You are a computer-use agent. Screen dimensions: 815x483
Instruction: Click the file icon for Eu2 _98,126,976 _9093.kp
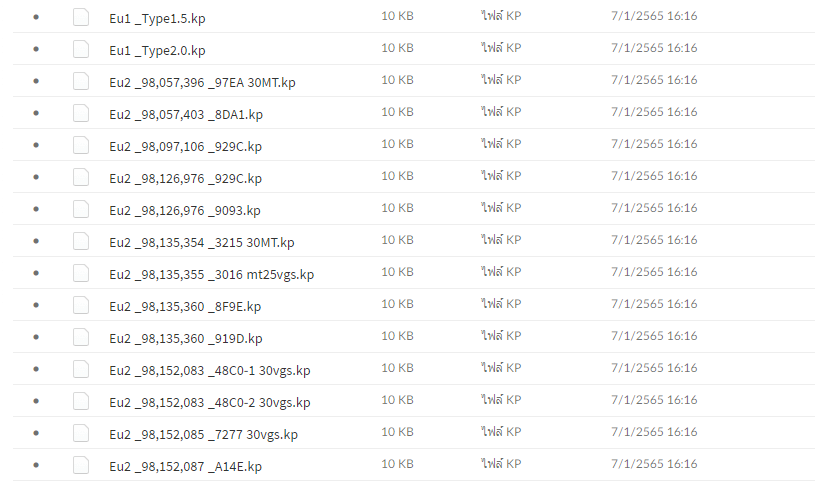[x=81, y=209]
